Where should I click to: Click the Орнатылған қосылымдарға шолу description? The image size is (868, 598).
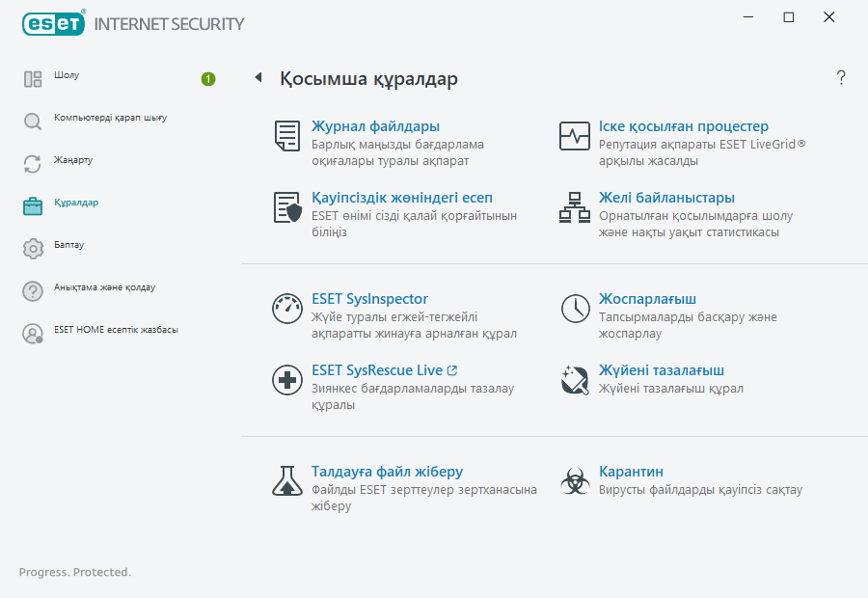tap(695, 224)
